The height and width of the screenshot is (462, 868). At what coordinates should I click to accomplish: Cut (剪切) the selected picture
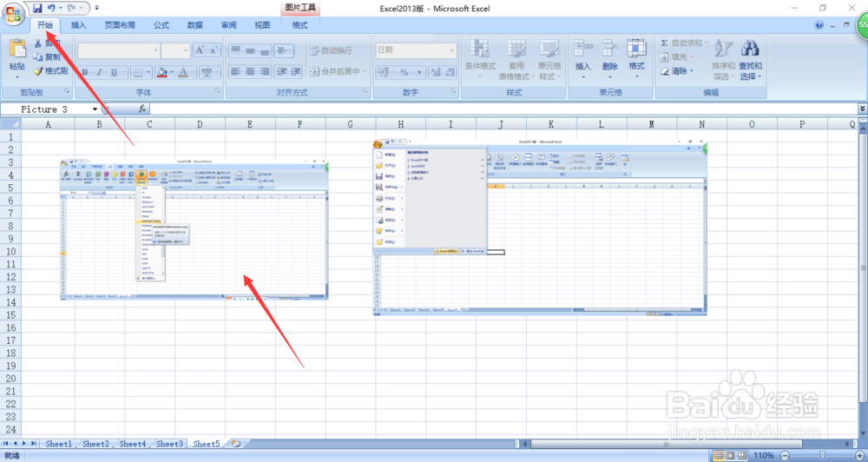pyautogui.click(x=46, y=43)
